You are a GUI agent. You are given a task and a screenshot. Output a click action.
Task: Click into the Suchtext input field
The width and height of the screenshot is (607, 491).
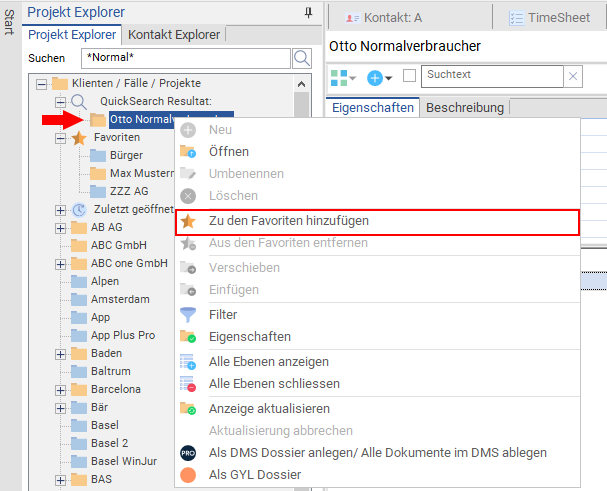(492, 76)
